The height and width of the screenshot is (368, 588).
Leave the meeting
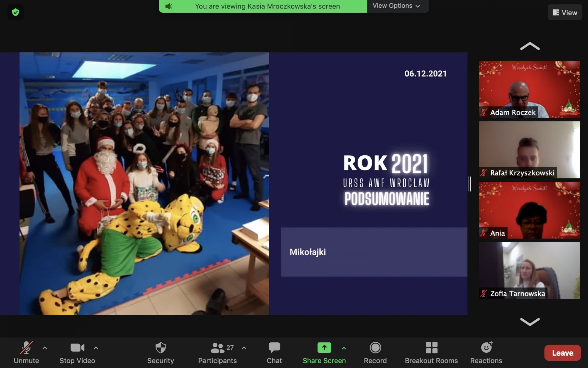(563, 353)
